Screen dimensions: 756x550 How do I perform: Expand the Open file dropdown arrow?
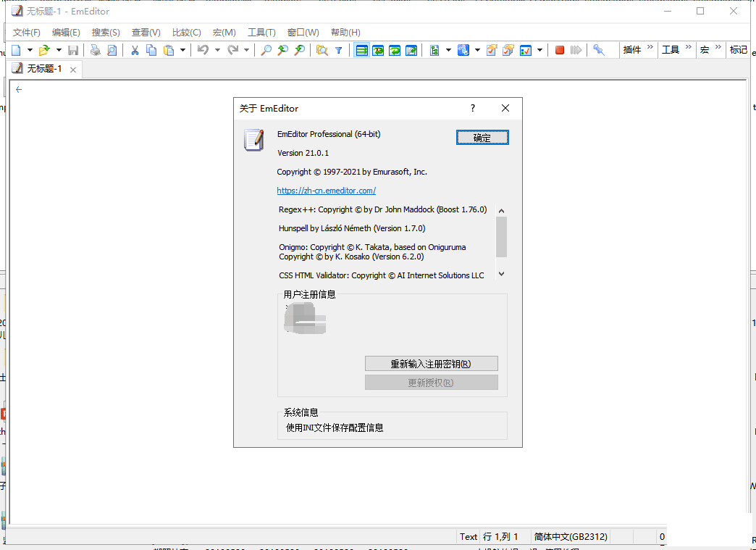click(59, 50)
